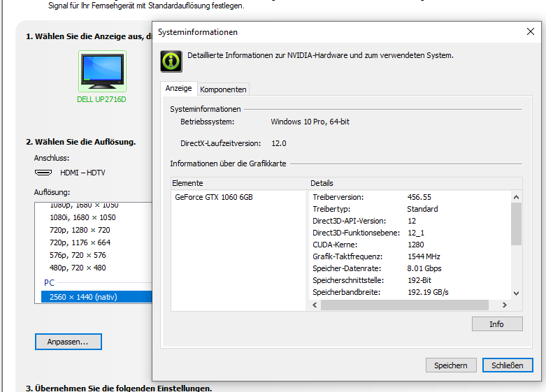This screenshot has height=392, width=546.
Task: Click the details list scroll-down arrow
Action: coord(517,293)
